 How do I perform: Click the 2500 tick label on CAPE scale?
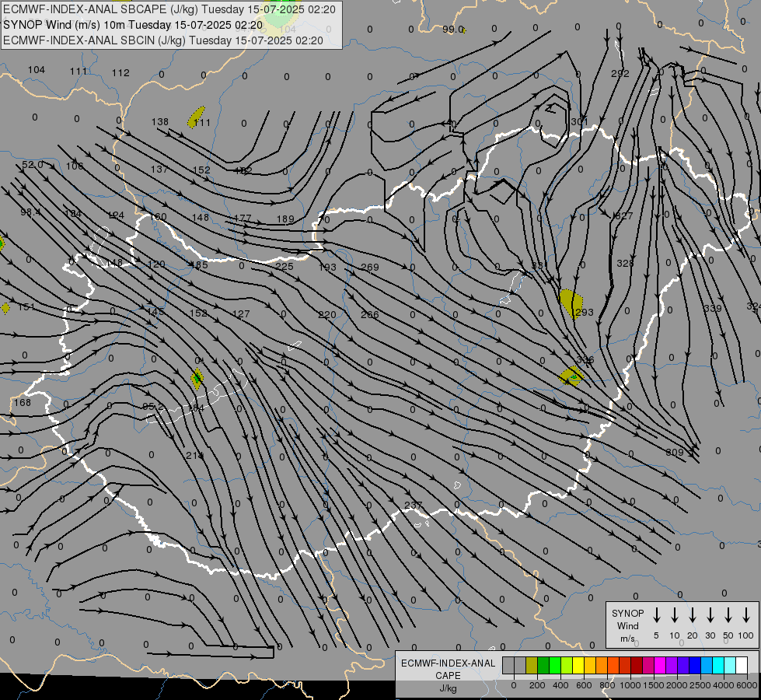coord(700,685)
